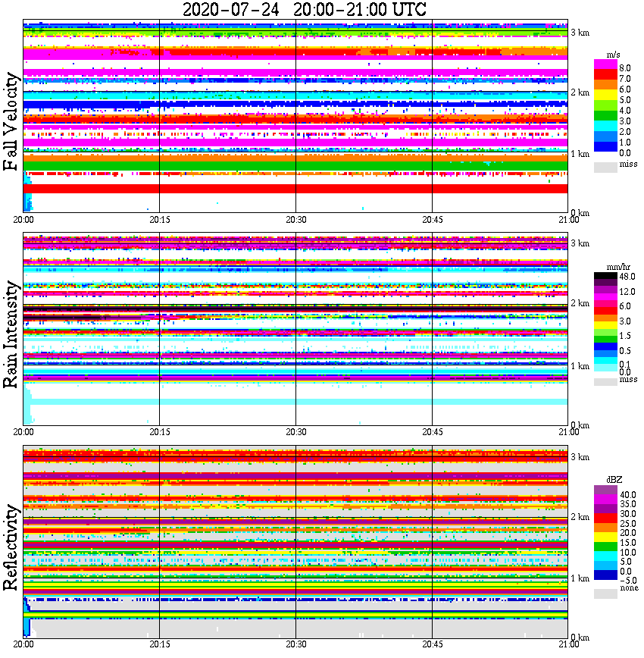The width and height of the screenshot is (644, 658).
Task: Click the chart title date 2020-07-24
Action: (x=230, y=9)
